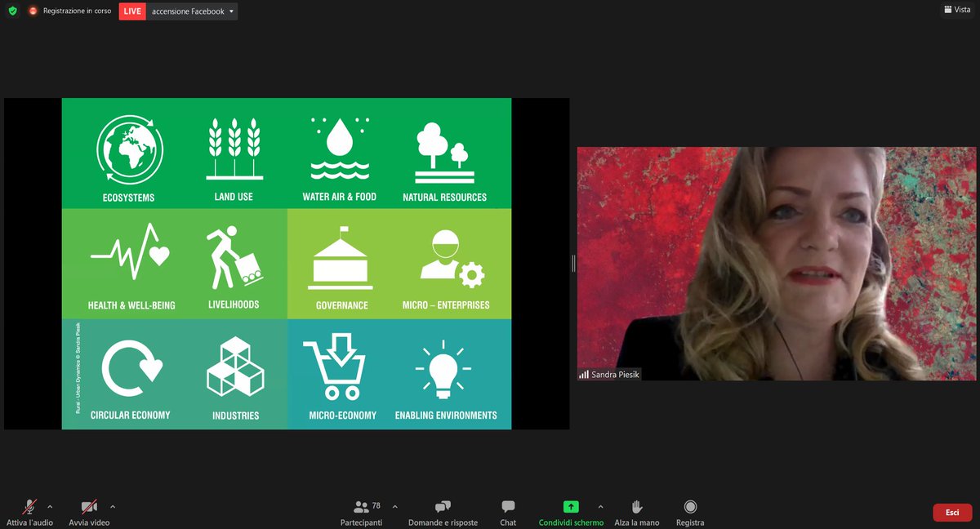Click the 'INDUSTRIES' label text
980x529 pixels.
[x=235, y=416]
